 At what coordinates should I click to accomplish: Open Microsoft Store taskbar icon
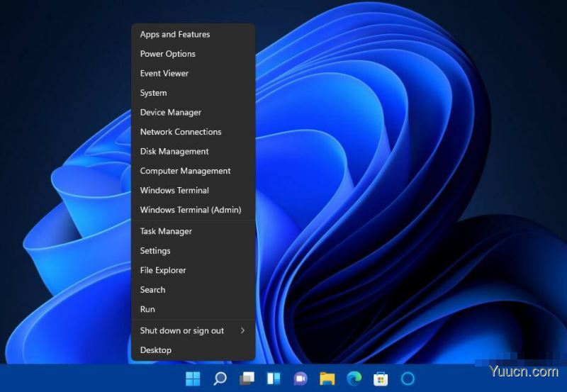(x=381, y=379)
